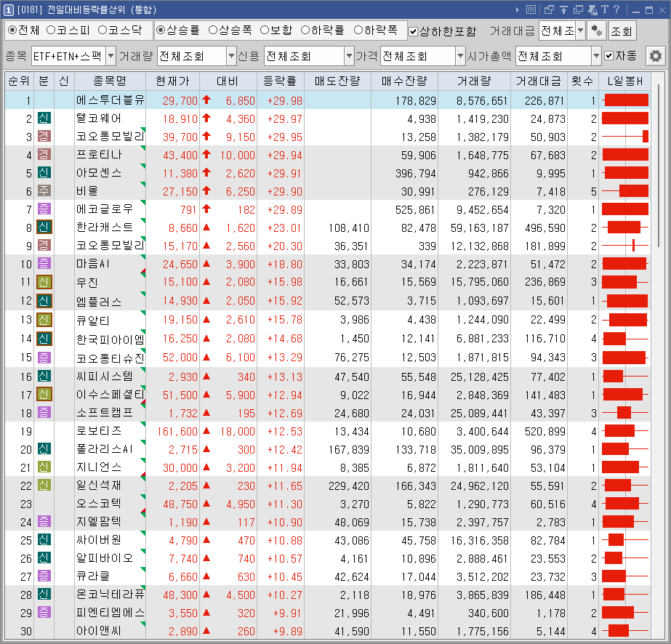The width and height of the screenshot is (671, 644).
Task: Click the always-on-top upward arrow icon
Action: [x=563, y=9]
